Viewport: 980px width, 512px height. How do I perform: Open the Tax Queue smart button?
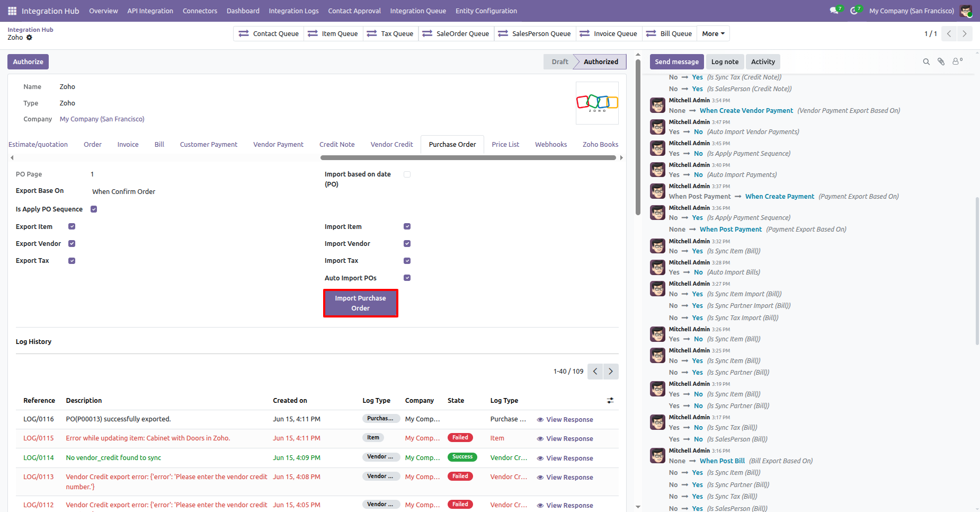(390, 34)
